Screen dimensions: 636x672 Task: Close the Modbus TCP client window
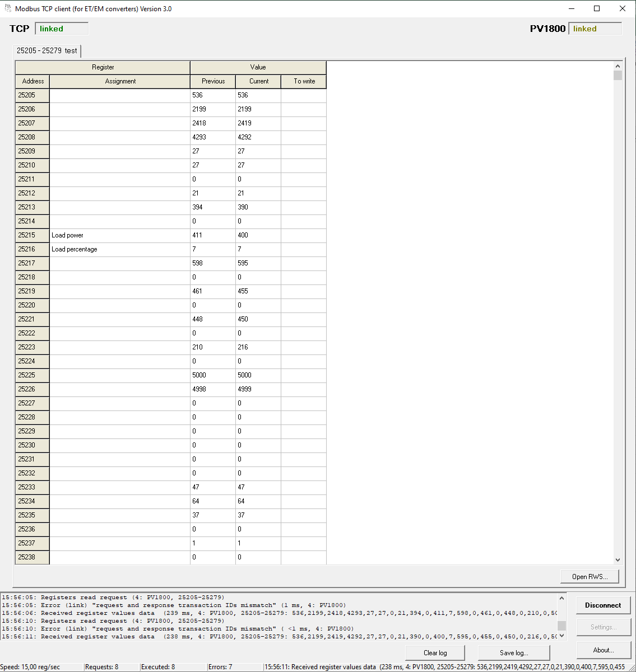tap(623, 8)
